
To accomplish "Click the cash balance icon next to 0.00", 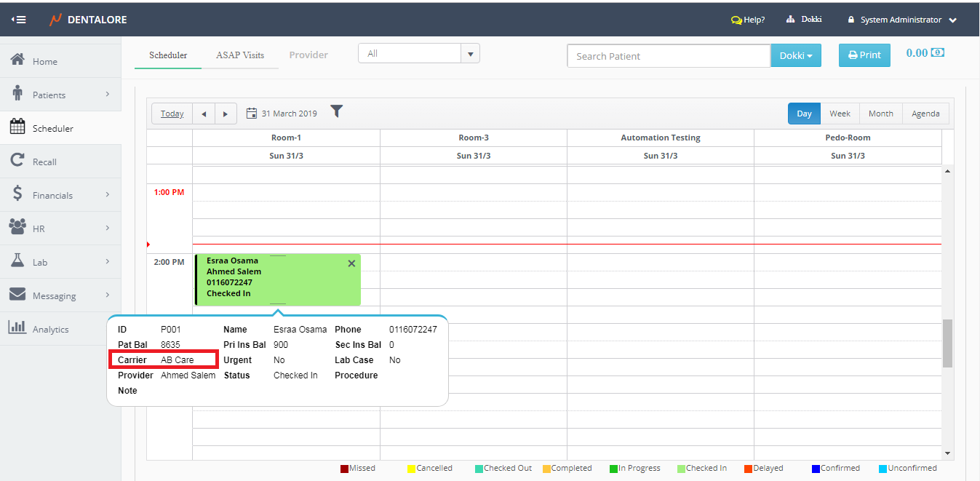I will 938,53.
